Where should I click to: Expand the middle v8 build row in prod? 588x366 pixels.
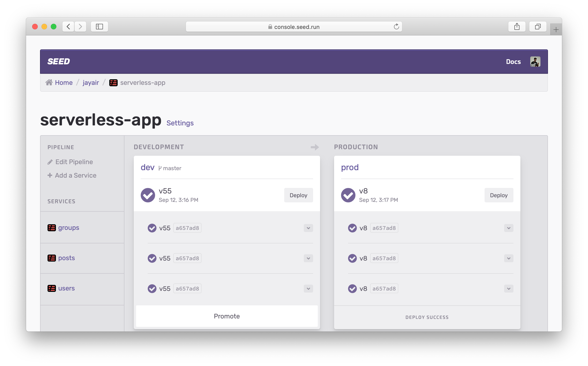pos(508,258)
